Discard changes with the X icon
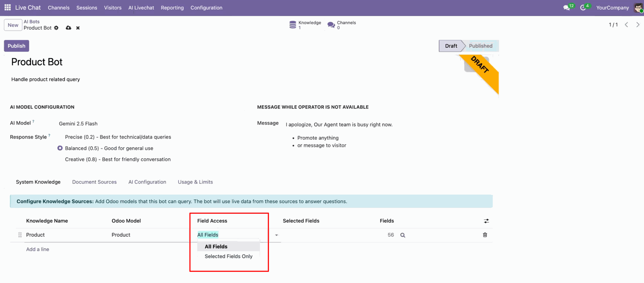The width and height of the screenshot is (644, 283). point(78,28)
